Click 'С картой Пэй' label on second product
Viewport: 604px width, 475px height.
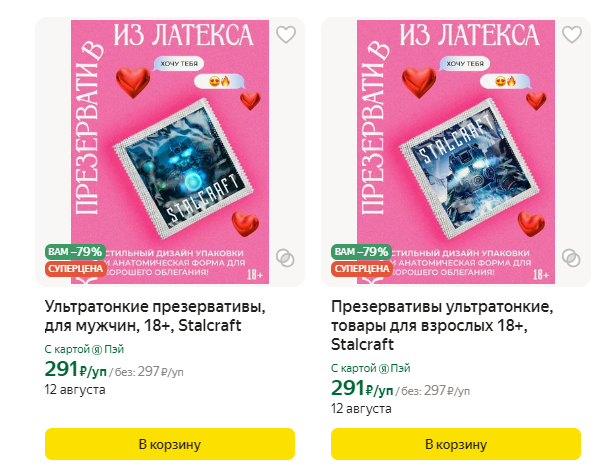point(371,368)
